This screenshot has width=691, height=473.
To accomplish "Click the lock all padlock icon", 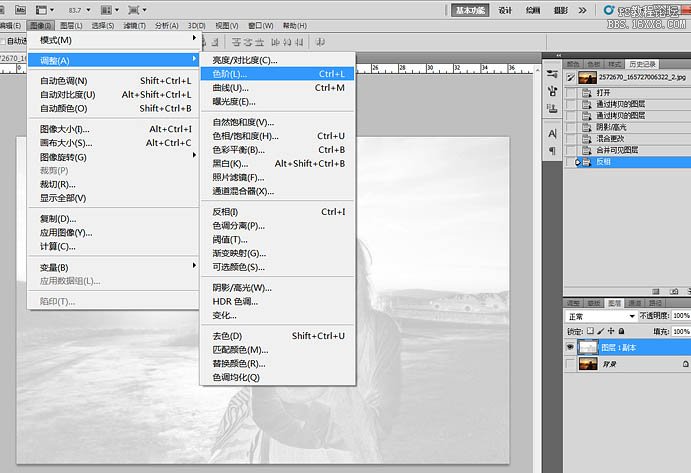I will point(621,331).
